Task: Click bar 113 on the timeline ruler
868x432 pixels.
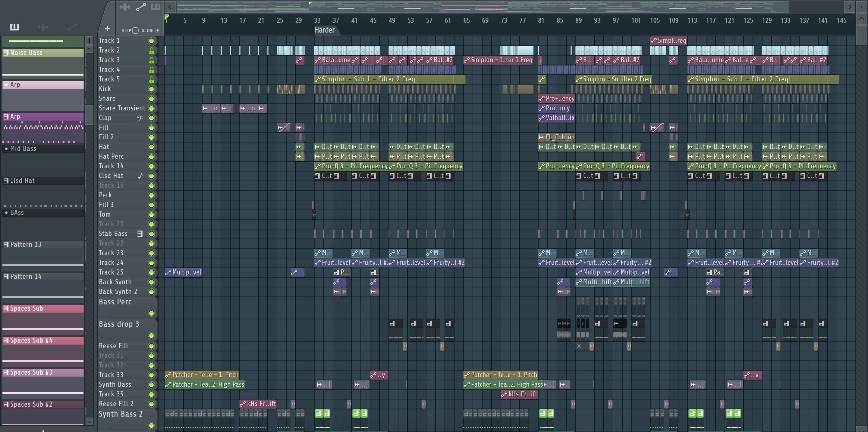Action: 692,20
